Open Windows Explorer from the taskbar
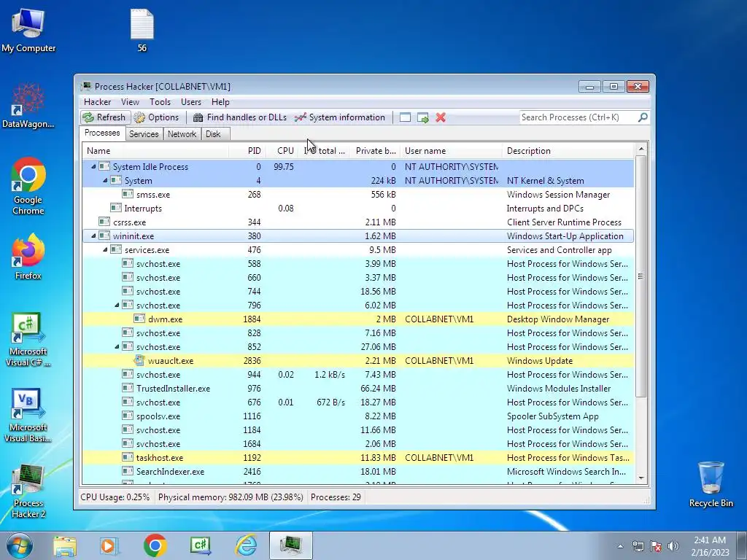The image size is (747, 560). click(65, 545)
